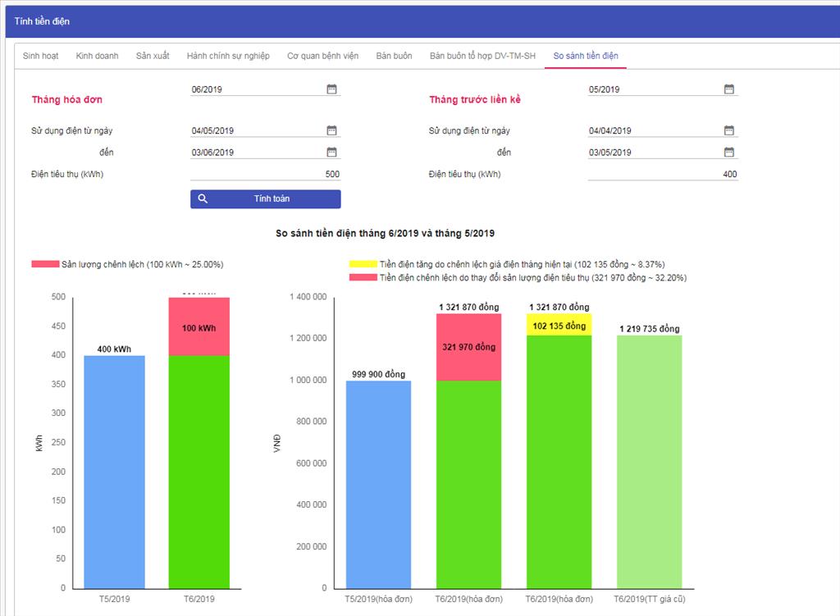
Task: Open Bán buôn tổ hợp DV-TM-SH tab
Action: click(482, 56)
